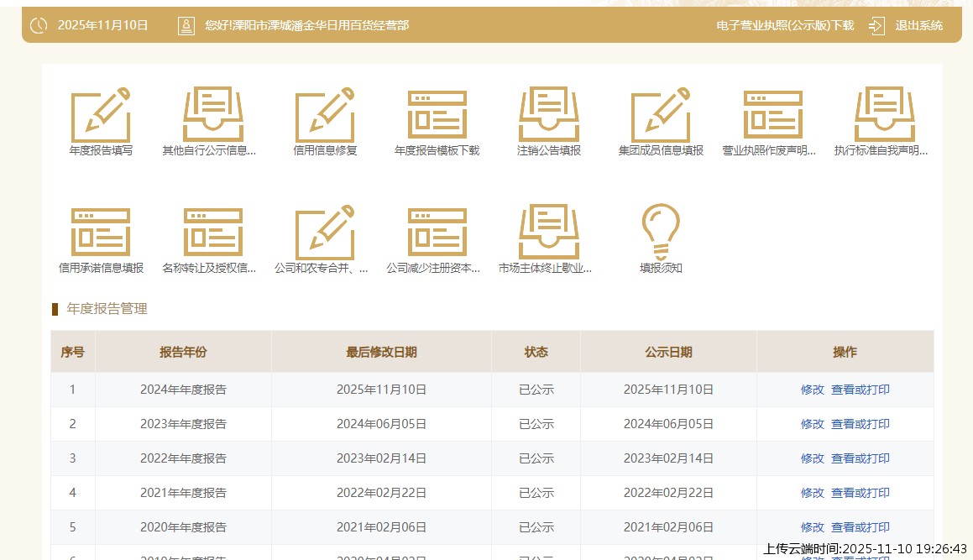The height and width of the screenshot is (560, 973).
Task: Click the 营业执照作废声明 icon
Action: [772, 115]
